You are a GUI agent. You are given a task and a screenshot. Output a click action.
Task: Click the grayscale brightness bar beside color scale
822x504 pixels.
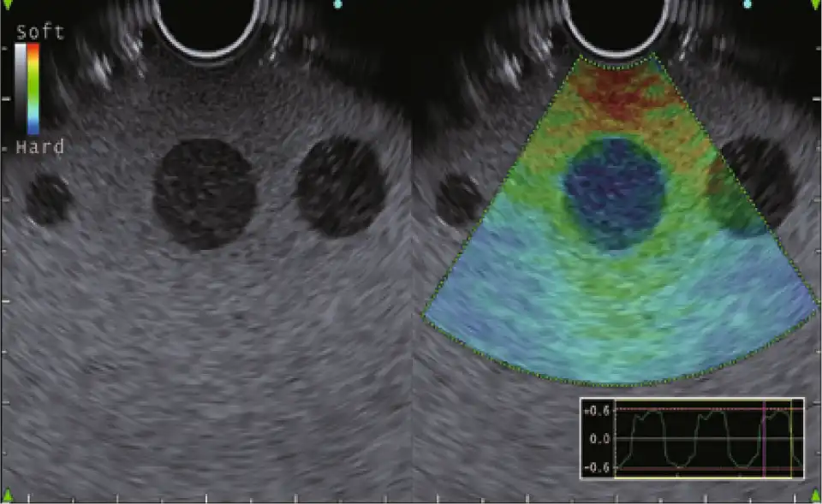20,89
